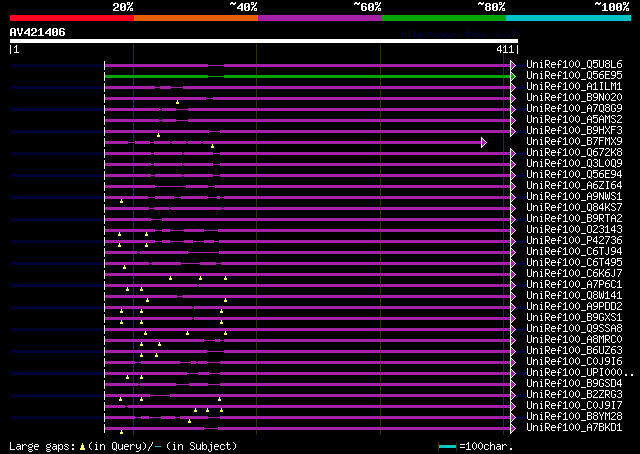Select the UniRef100_B9HXF3 label

(574, 130)
